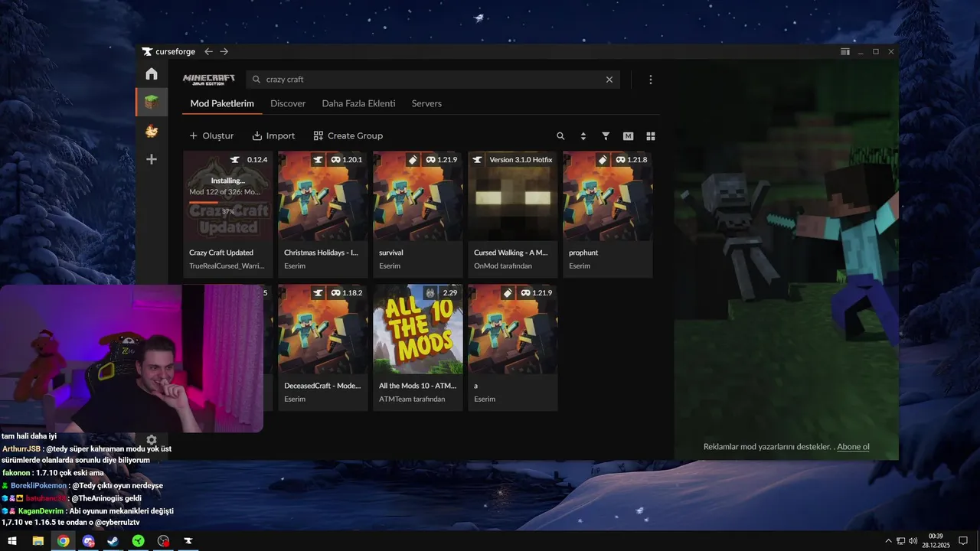This screenshot has height=551, width=980.
Task: Open the green Razer app in taskbar
Action: (x=138, y=541)
